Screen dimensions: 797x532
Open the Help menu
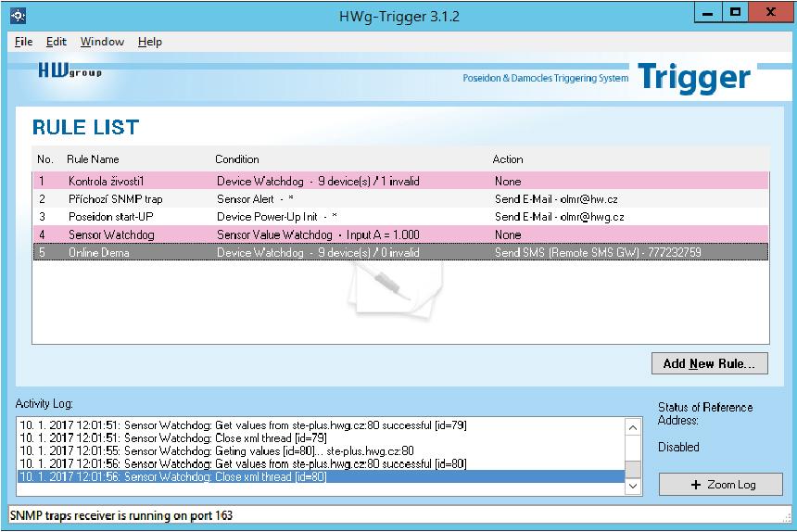(150, 42)
